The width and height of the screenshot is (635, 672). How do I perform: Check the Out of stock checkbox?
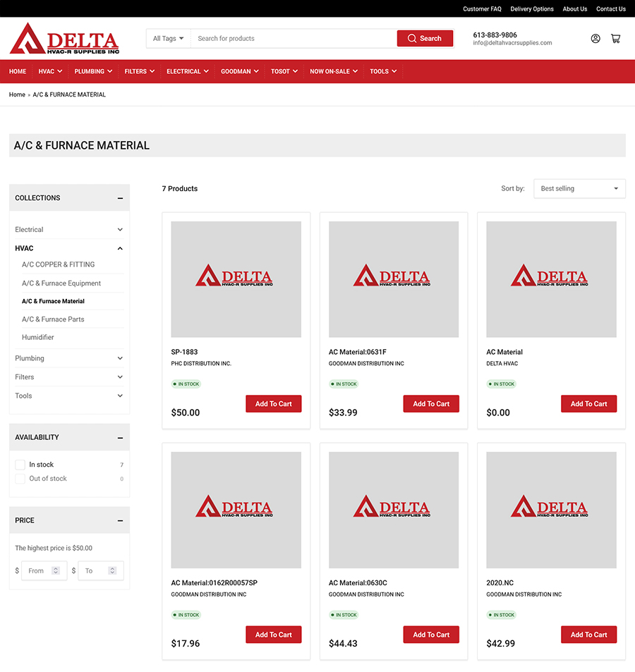coord(20,479)
